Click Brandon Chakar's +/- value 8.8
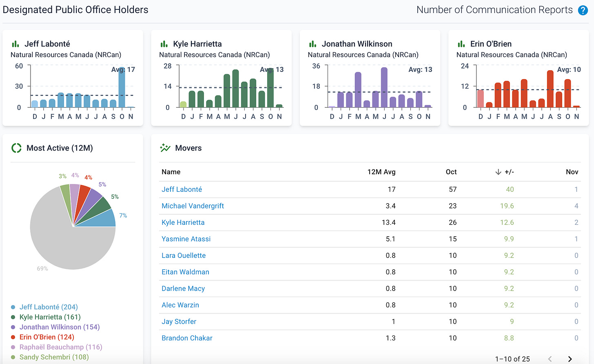Image resolution: width=594 pixels, height=364 pixels. 509,338
